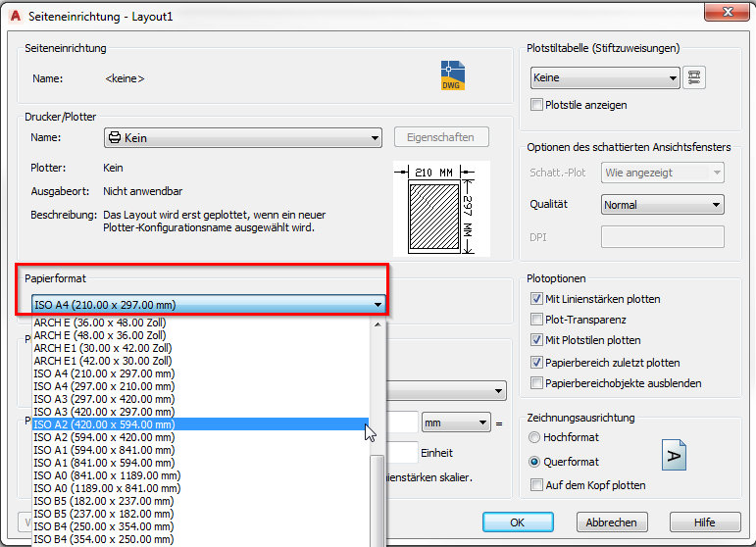The image size is (756, 547).
Task: Open the Plotstiltabelle dropdown
Action: tap(604, 78)
